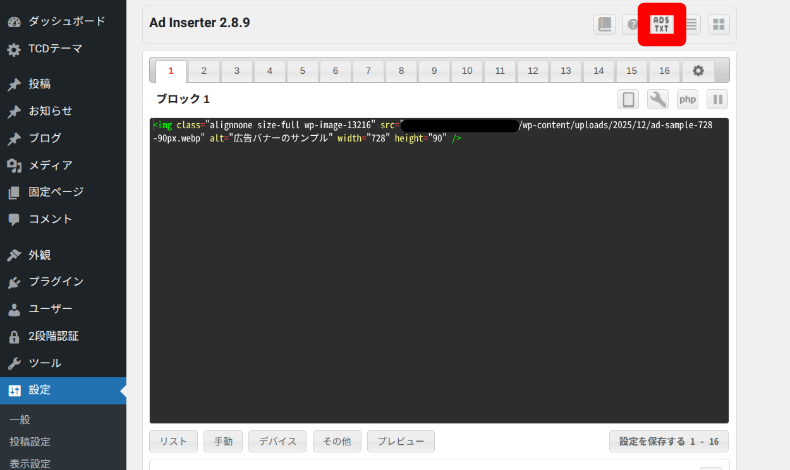This screenshot has height=470, width=790.
Task: Switch to block tab 7
Action: click(368, 71)
